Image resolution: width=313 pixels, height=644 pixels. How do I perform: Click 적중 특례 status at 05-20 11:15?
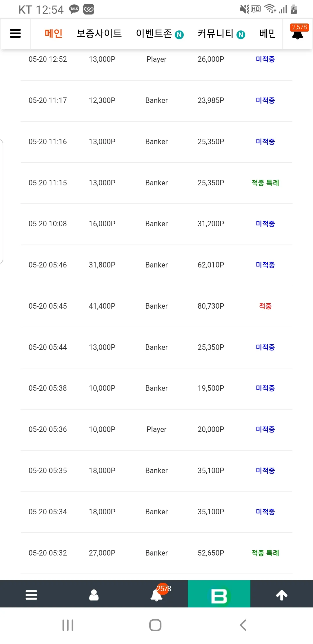[x=265, y=183]
